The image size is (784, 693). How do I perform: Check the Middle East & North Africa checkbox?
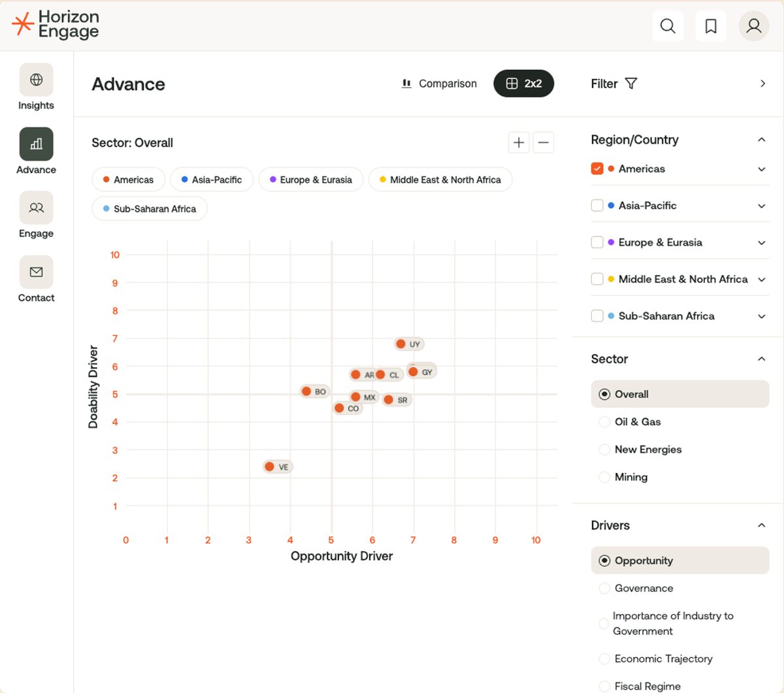[x=597, y=279]
